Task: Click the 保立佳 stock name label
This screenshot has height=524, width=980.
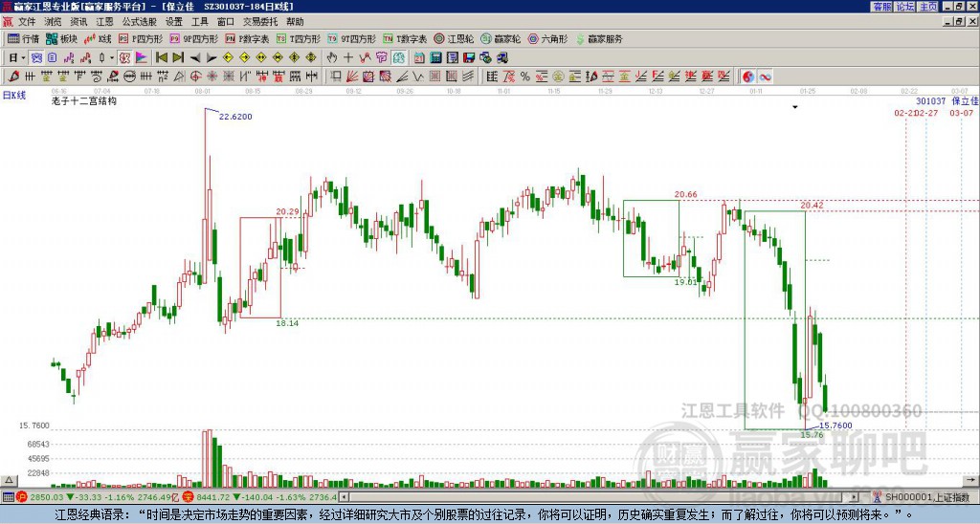Action: click(965, 101)
